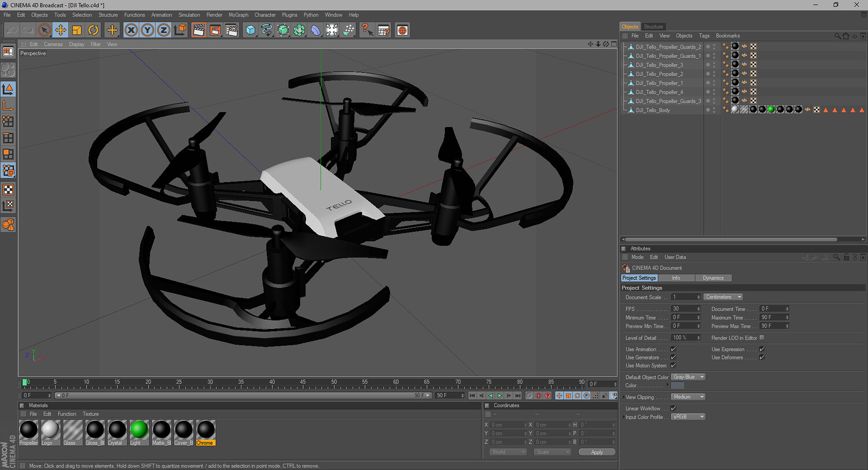Select the Object Axis tool in left sidebar

coord(8,105)
